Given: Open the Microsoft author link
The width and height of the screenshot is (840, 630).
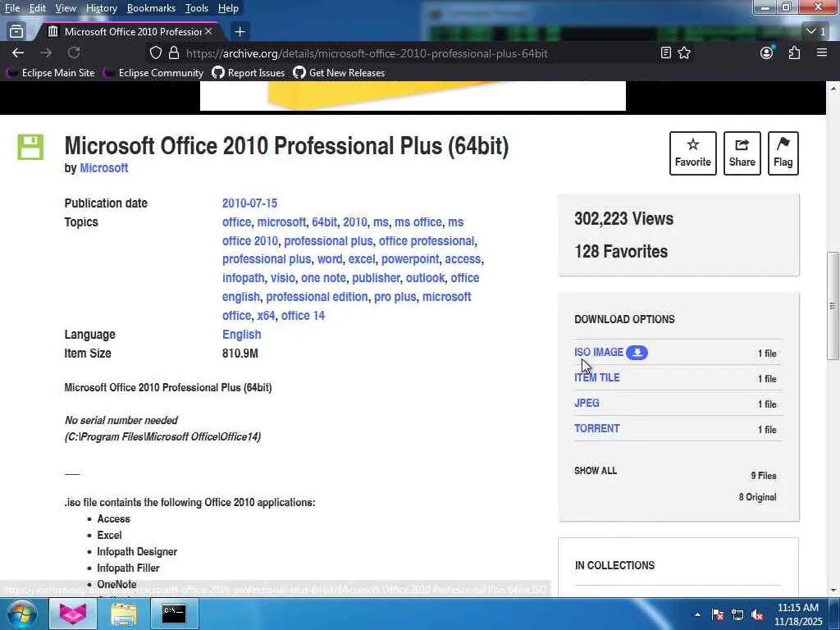Looking at the screenshot, I should tap(104, 167).
